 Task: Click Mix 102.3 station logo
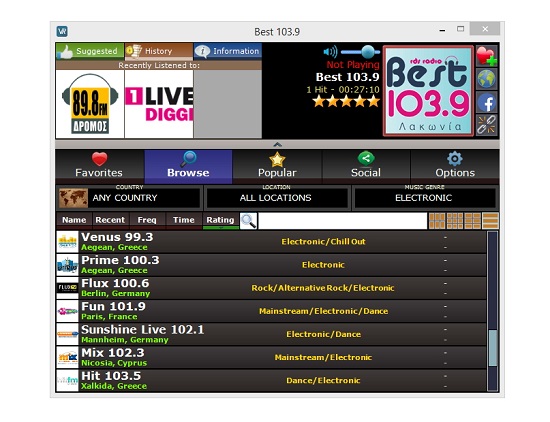pos(67,357)
